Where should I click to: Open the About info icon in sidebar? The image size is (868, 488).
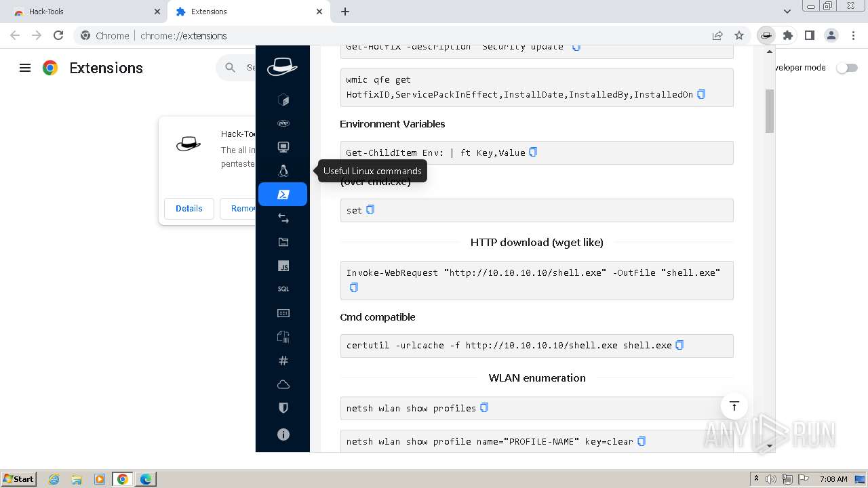point(283,434)
